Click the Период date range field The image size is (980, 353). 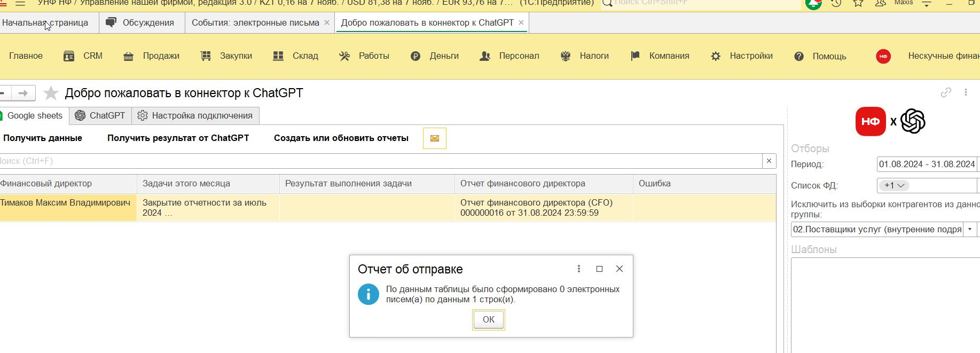927,164
